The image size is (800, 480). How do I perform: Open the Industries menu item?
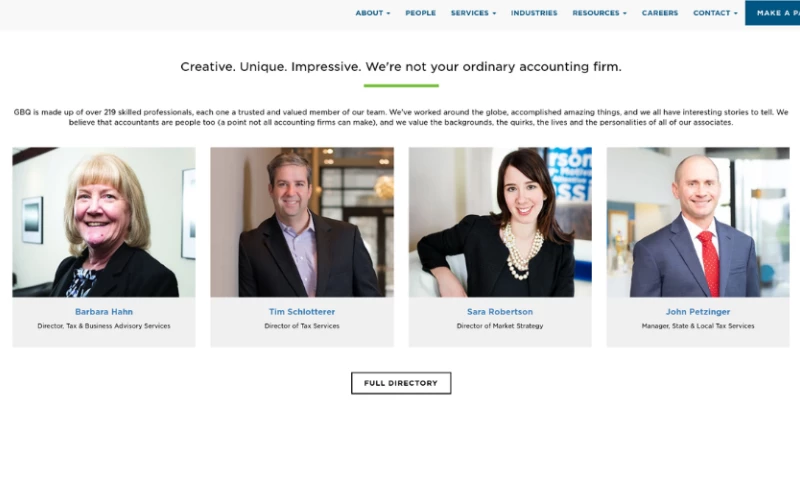534,13
